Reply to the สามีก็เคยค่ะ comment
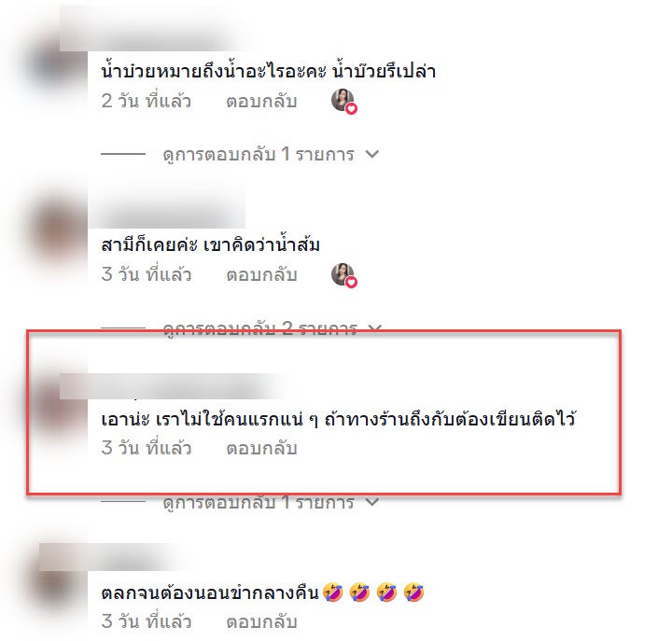 [x=261, y=275]
